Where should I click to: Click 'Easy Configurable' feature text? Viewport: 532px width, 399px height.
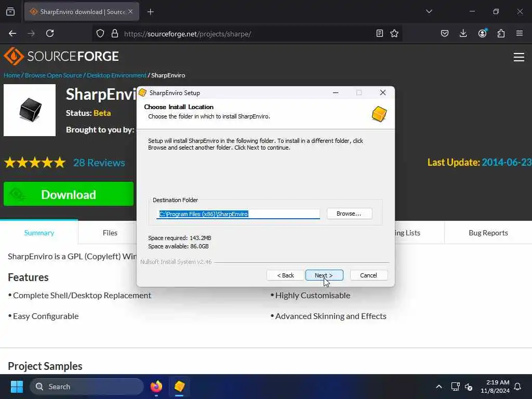pos(46,316)
